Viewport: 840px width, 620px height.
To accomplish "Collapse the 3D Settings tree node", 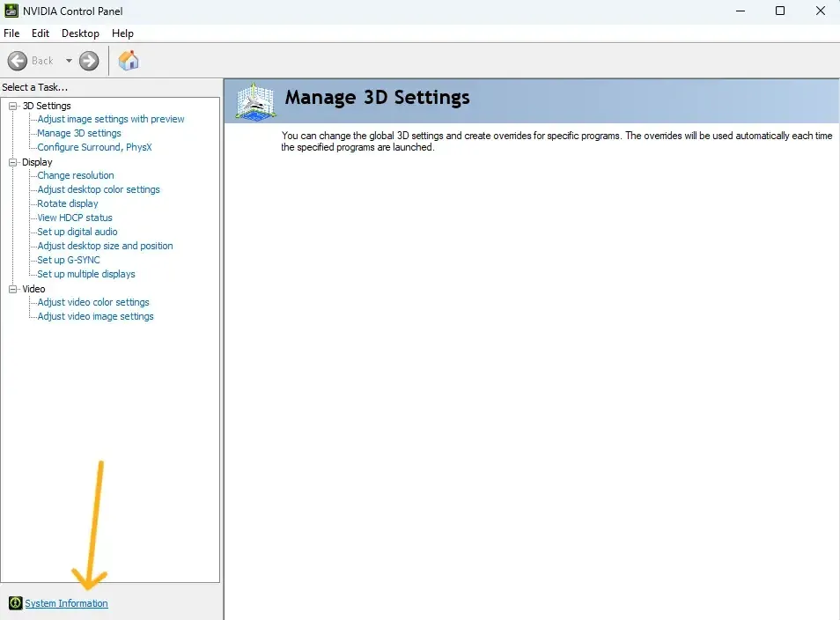I will [x=13, y=106].
